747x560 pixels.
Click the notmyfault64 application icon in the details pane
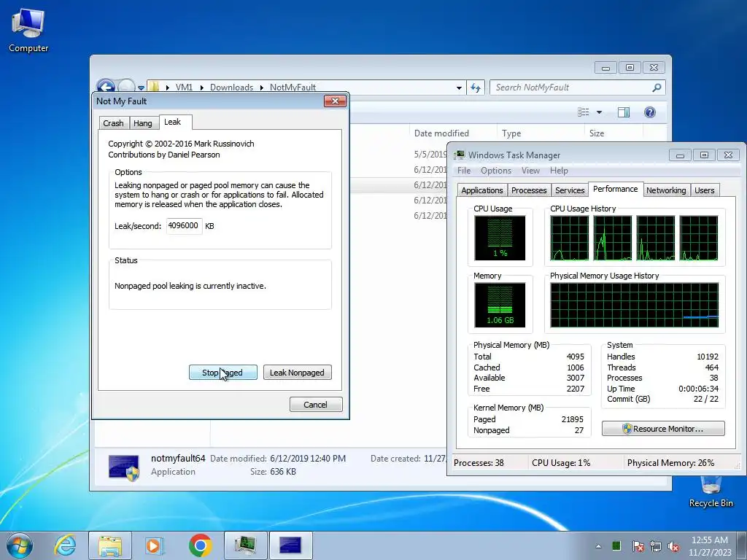(x=124, y=467)
